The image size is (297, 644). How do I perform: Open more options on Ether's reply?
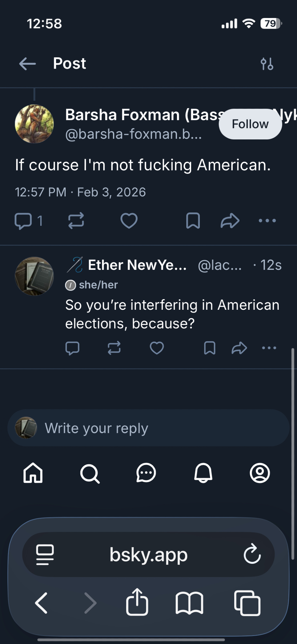pos(269,348)
